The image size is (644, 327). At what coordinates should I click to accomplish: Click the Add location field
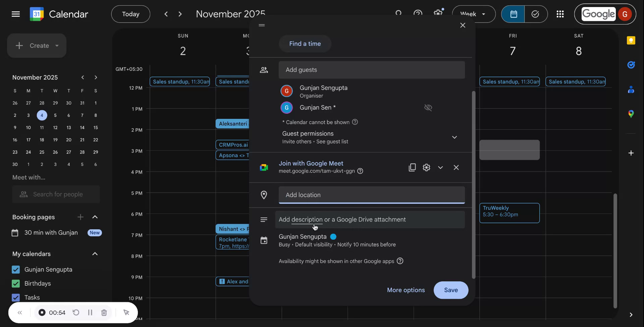coord(371,195)
